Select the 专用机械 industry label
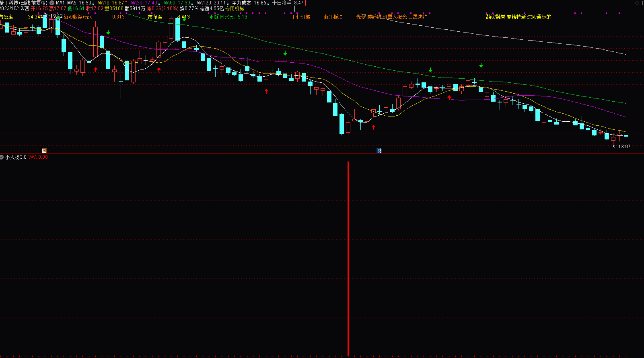Image resolution: width=644 pixels, height=358 pixels. tap(235, 8)
